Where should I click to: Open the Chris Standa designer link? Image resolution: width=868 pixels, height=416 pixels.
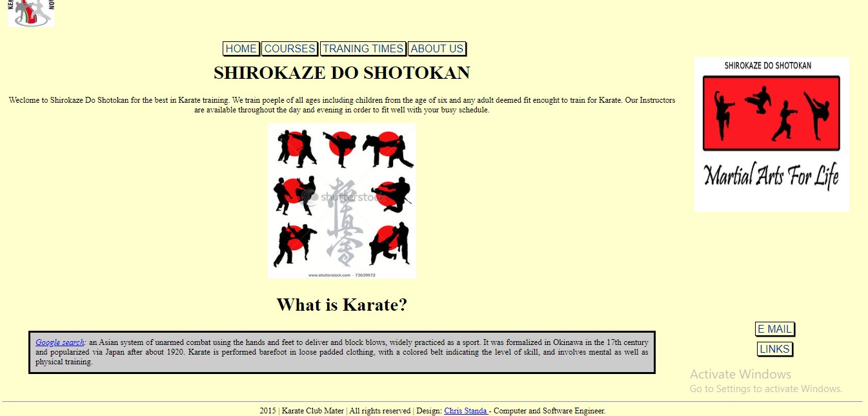coord(465,411)
